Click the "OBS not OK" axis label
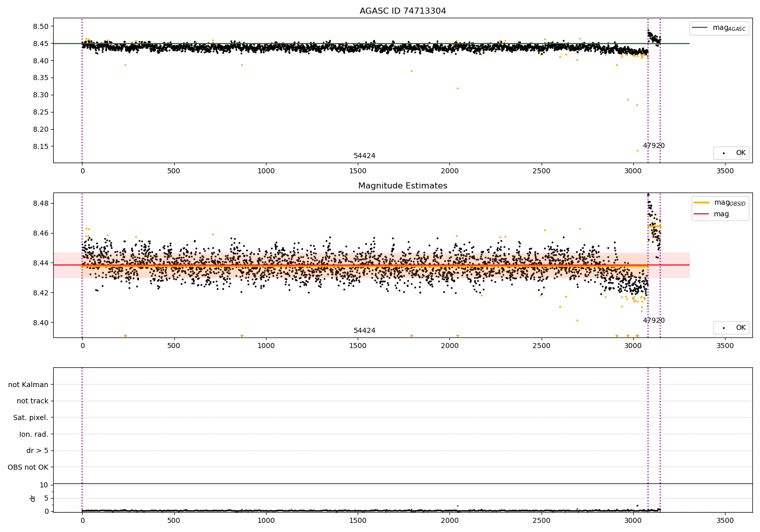Image resolution: width=760 pixels, height=532 pixels. (x=28, y=467)
